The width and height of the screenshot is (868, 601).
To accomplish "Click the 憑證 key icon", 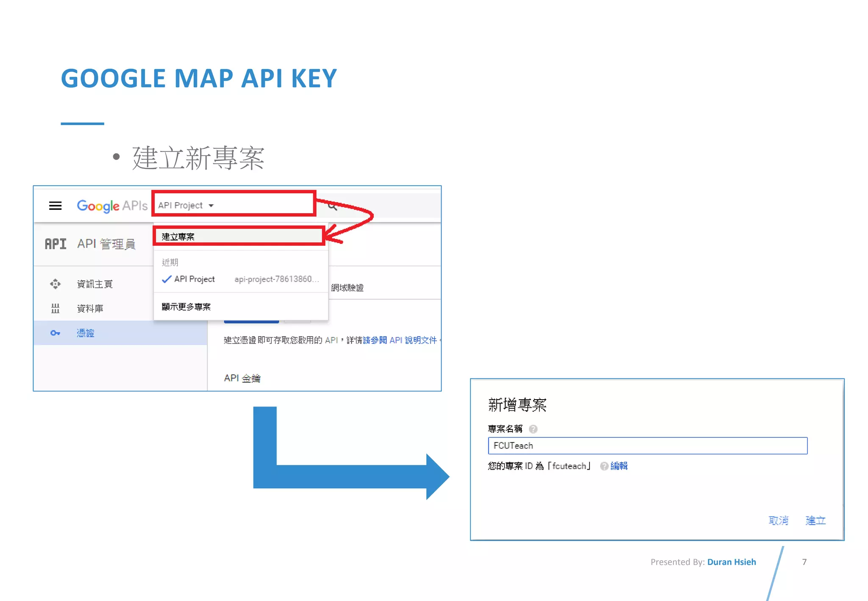I will 55,333.
